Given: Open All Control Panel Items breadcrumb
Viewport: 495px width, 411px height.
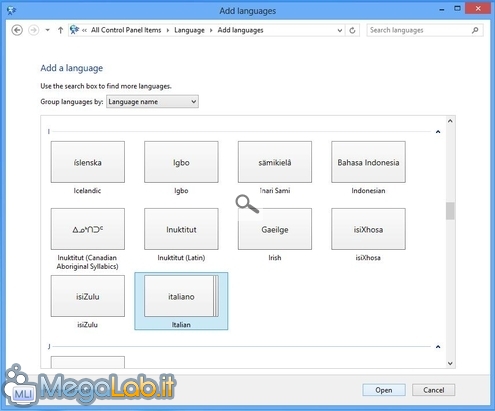Looking at the screenshot, I should coord(126,30).
